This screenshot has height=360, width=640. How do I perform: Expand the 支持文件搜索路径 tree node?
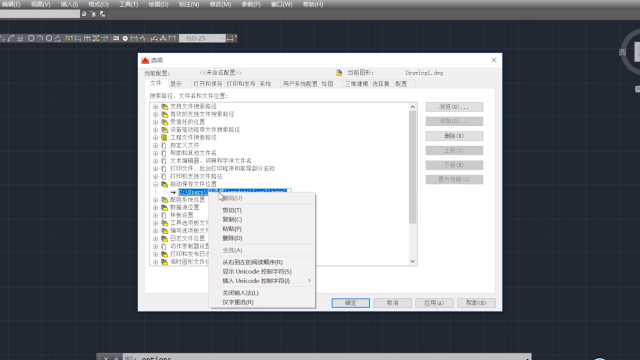coord(156,107)
